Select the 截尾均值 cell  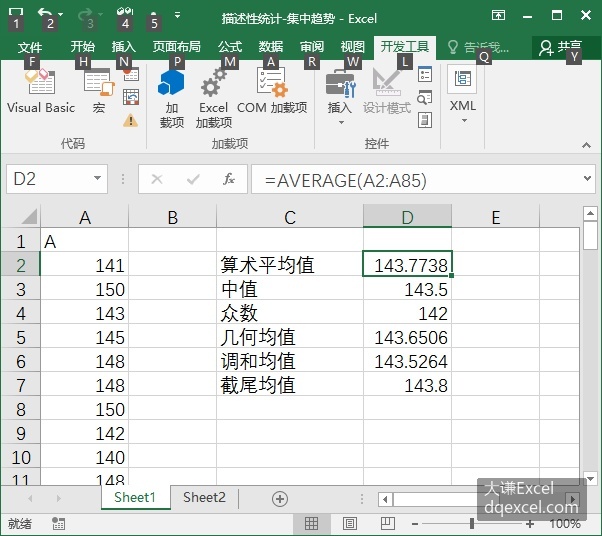tap(290, 385)
